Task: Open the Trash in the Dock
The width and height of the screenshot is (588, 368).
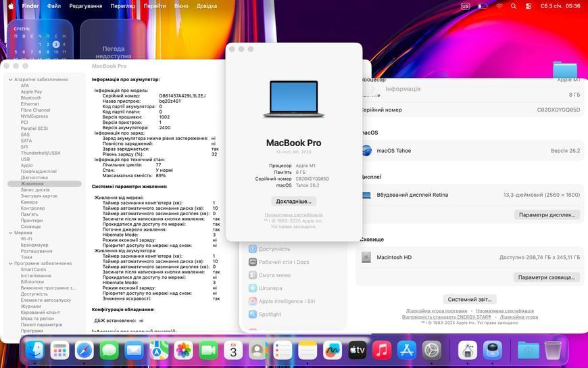Action: point(553,350)
